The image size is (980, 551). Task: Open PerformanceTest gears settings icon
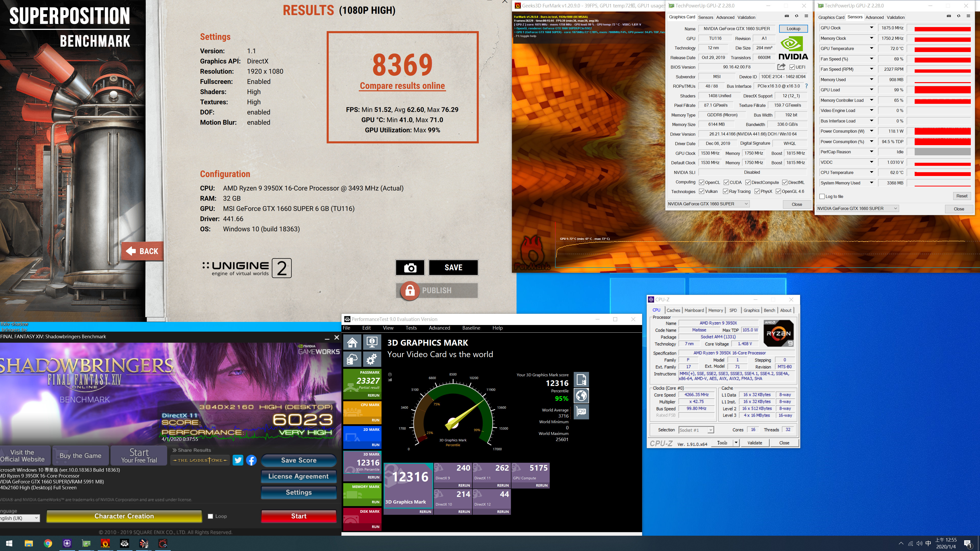[x=372, y=359]
